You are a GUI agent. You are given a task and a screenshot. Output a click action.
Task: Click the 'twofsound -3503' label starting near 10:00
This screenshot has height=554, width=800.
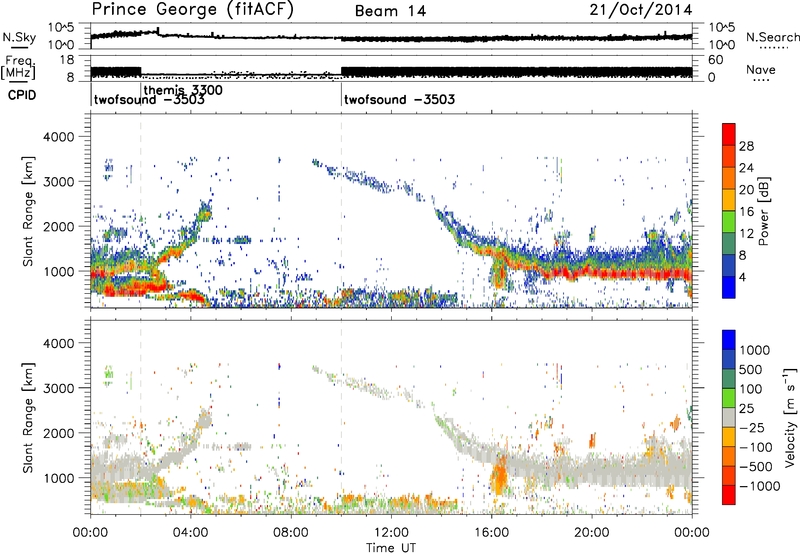pos(399,99)
